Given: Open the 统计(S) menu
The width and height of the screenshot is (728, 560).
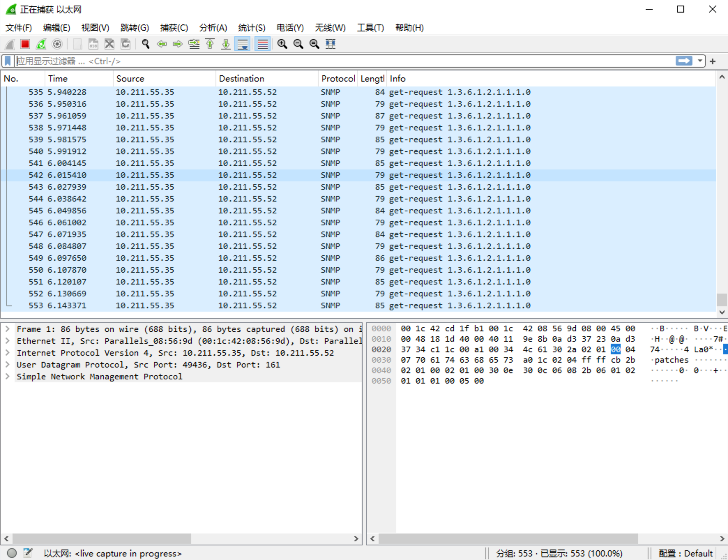Looking at the screenshot, I should point(251,28).
